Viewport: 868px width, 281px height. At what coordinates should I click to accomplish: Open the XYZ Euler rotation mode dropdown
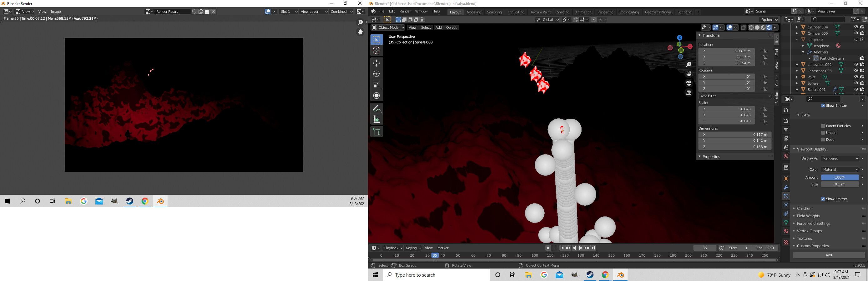734,96
